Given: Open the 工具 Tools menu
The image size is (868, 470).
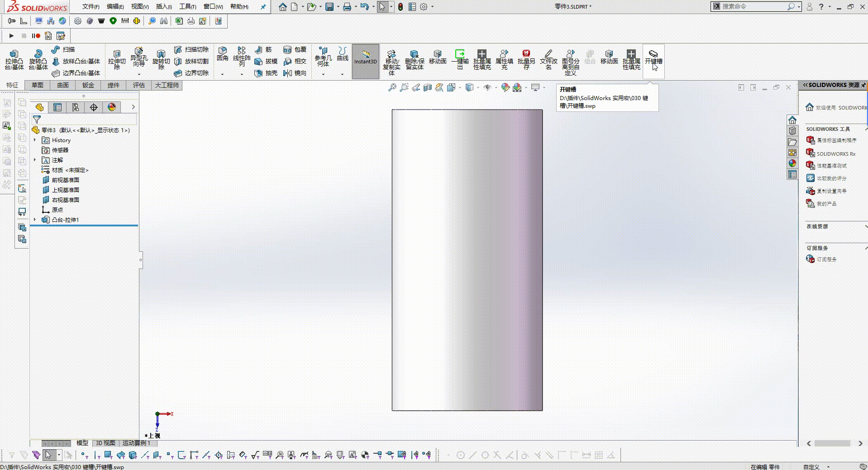Looking at the screenshot, I should click(x=187, y=6).
